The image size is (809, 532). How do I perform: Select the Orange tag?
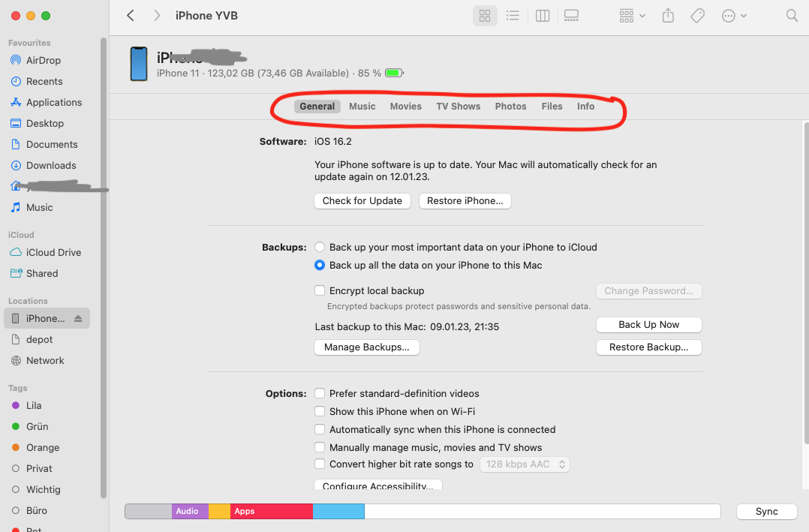43,448
